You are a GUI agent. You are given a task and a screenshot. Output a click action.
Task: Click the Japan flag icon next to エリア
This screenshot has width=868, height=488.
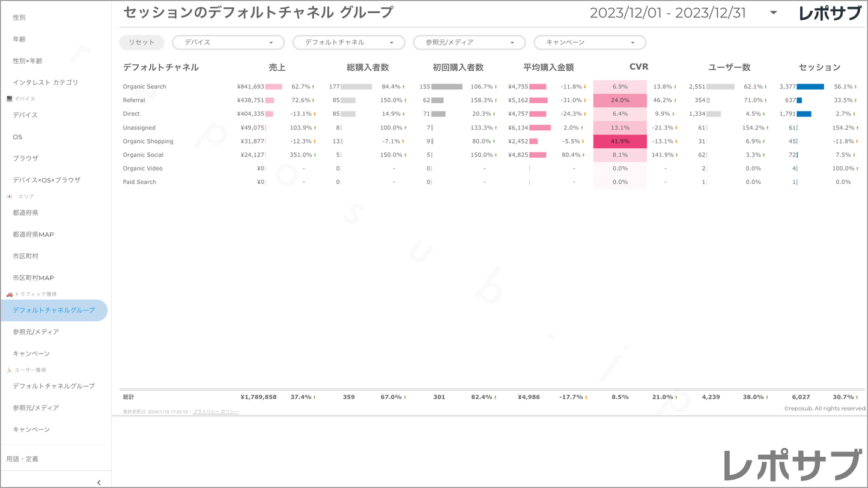click(x=9, y=196)
